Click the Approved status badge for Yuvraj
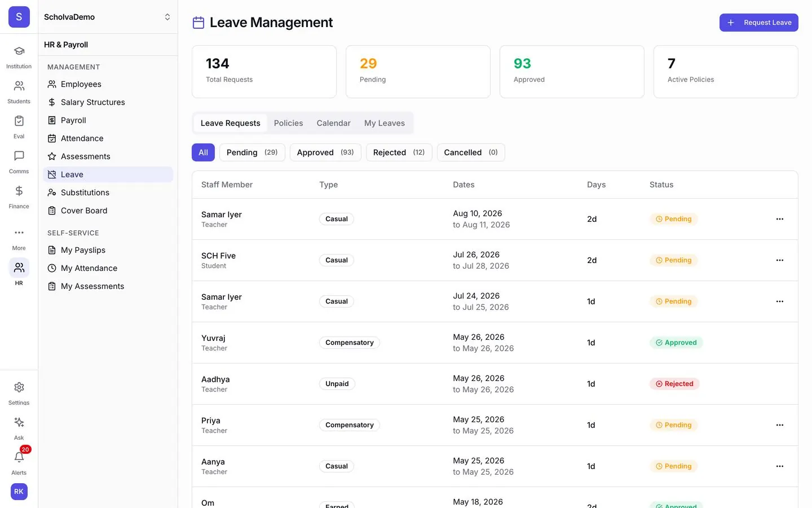 [676, 343]
